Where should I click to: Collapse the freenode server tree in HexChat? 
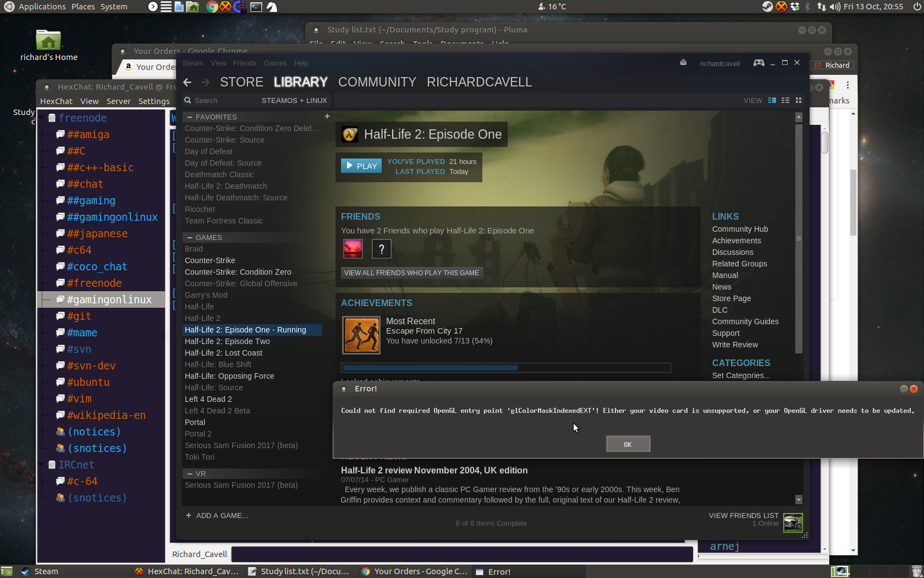(41, 118)
